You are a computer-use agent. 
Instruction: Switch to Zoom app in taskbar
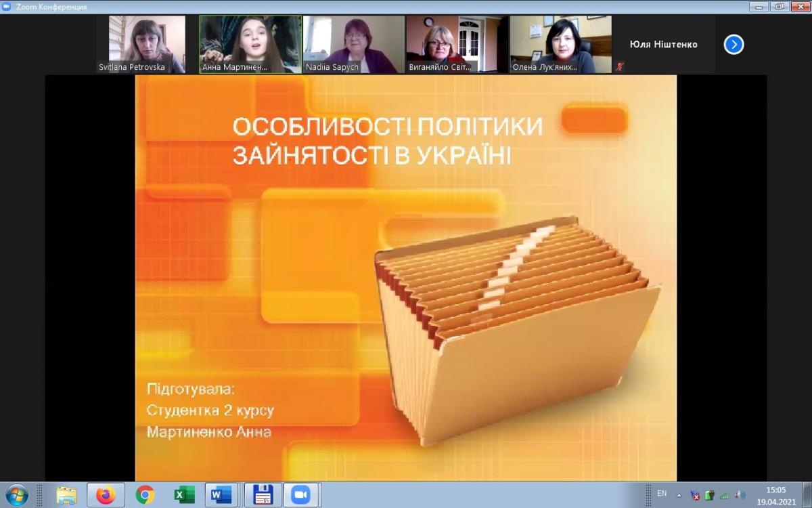pyautogui.click(x=300, y=495)
